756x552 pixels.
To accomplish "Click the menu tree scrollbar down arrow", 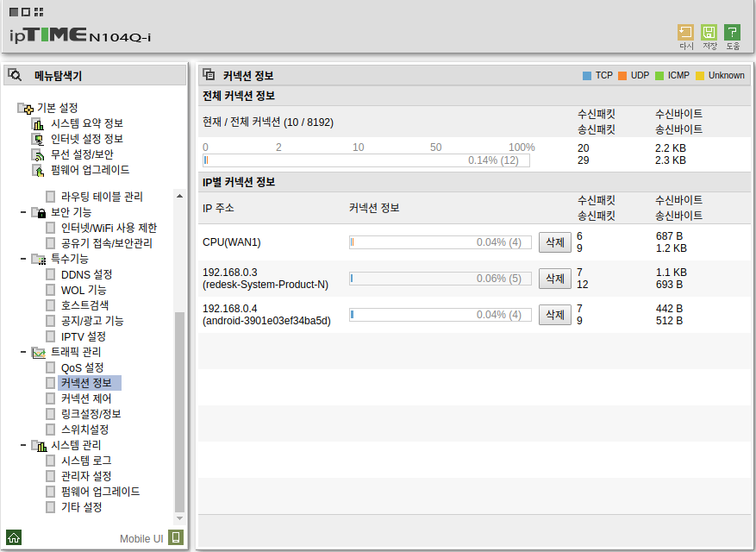I will point(179,518).
